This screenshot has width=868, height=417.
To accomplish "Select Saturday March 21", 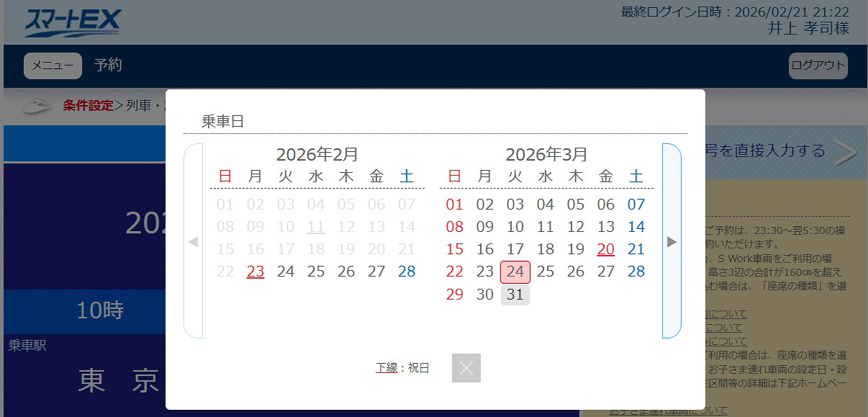I will (x=636, y=249).
